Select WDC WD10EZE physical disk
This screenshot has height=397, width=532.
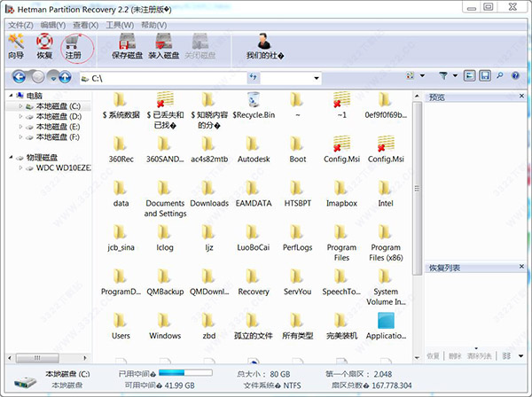point(64,167)
